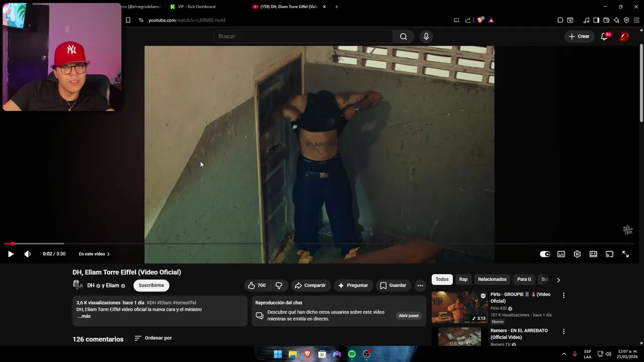Viewport: 644px width, 362px height.
Task: Show more filter chips with right arrow
Action: click(558, 280)
